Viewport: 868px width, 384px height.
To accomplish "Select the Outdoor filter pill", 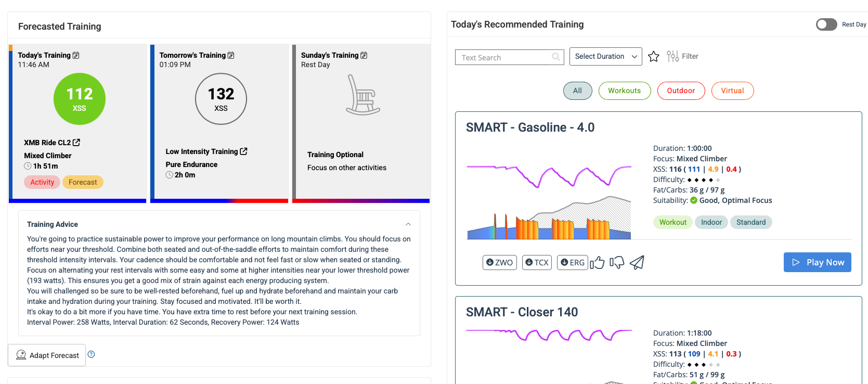I will coord(681,91).
